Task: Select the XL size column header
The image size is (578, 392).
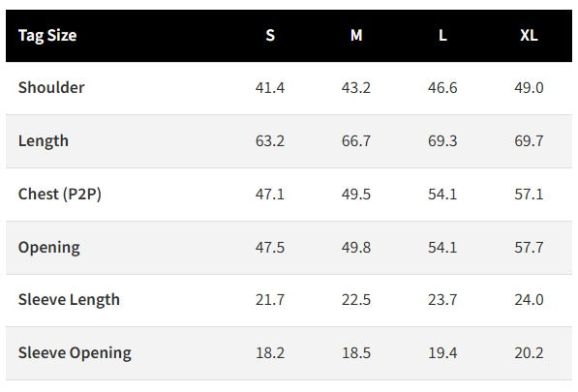Action: tap(529, 36)
